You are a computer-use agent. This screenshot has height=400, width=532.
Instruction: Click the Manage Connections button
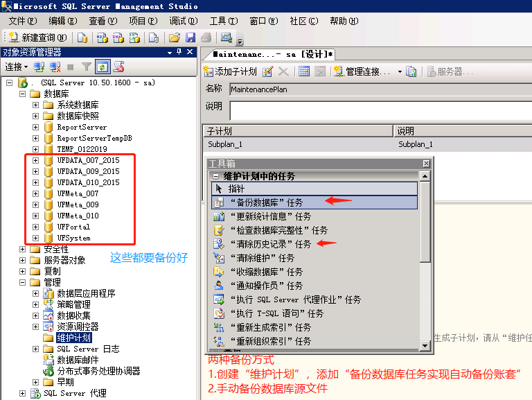point(362,71)
